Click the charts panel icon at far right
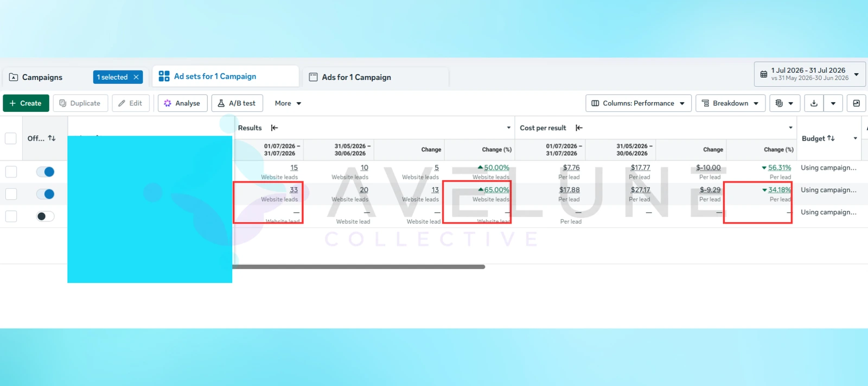Image resolution: width=868 pixels, height=386 pixels. click(856, 103)
